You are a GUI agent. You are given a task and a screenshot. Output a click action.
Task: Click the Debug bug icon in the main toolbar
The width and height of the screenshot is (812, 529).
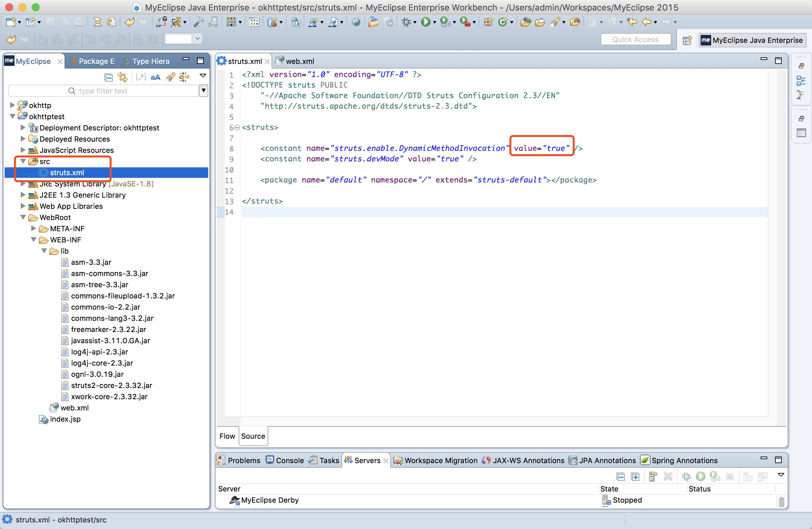(x=406, y=22)
